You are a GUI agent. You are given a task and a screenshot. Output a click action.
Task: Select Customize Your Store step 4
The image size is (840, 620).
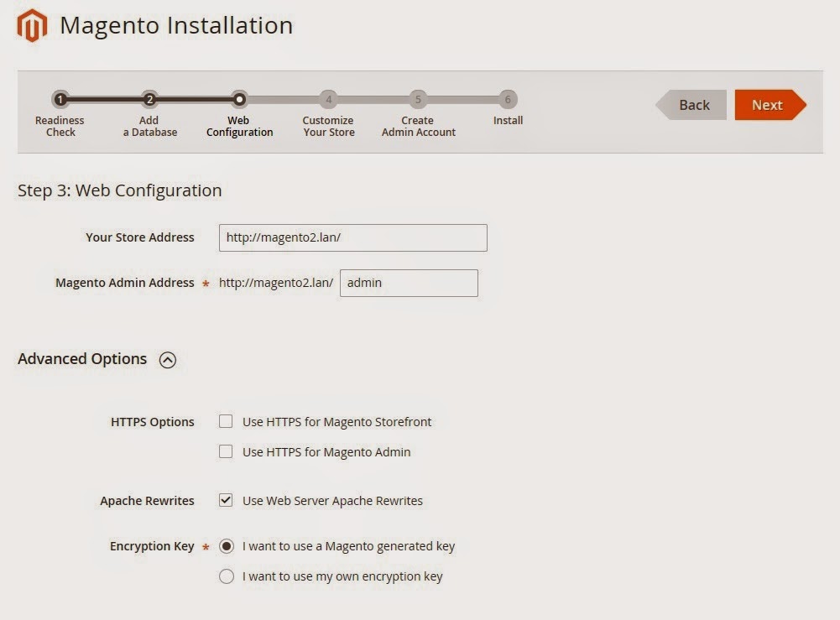(329, 99)
